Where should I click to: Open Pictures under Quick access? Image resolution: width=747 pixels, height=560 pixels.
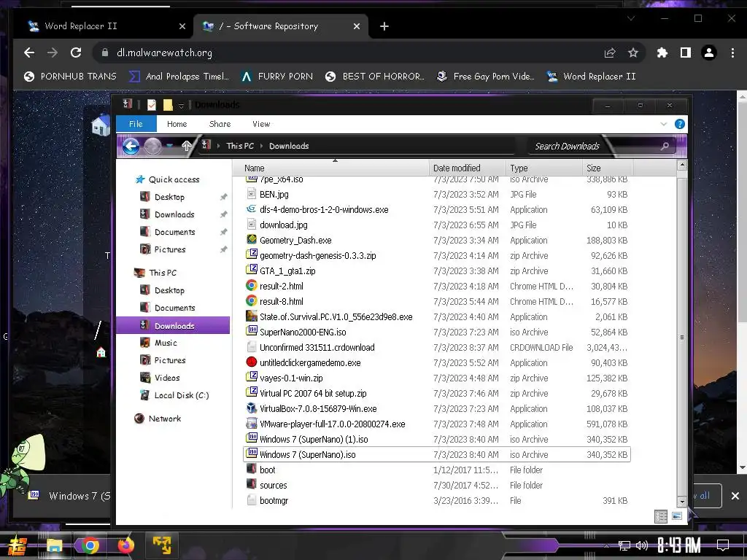tap(163, 249)
